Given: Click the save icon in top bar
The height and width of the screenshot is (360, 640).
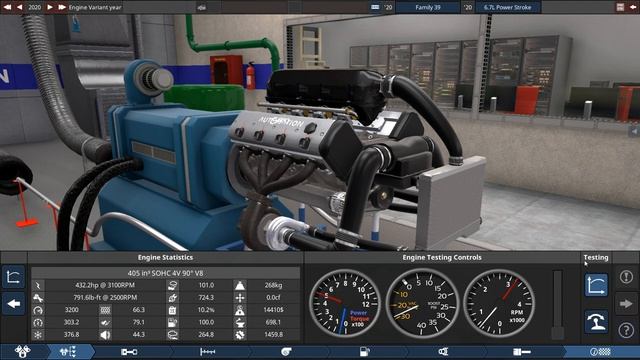Looking at the screenshot, I should (x=620, y=7).
